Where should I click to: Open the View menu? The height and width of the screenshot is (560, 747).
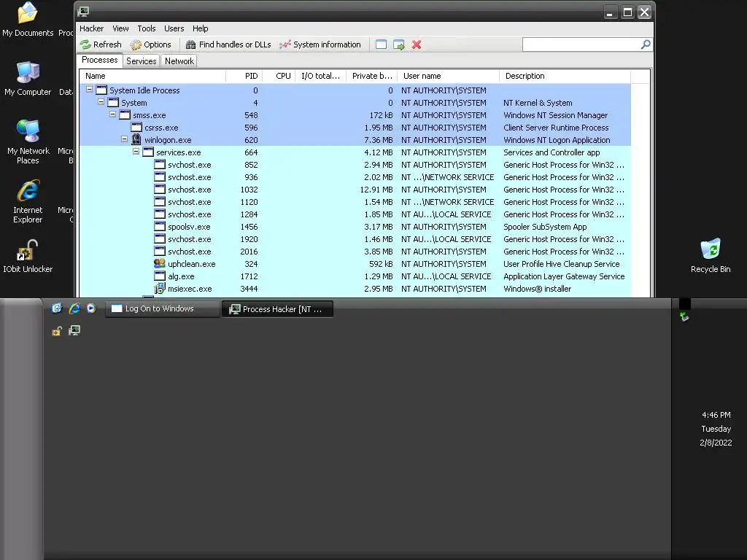pyautogui.click(x=120, y=28)
